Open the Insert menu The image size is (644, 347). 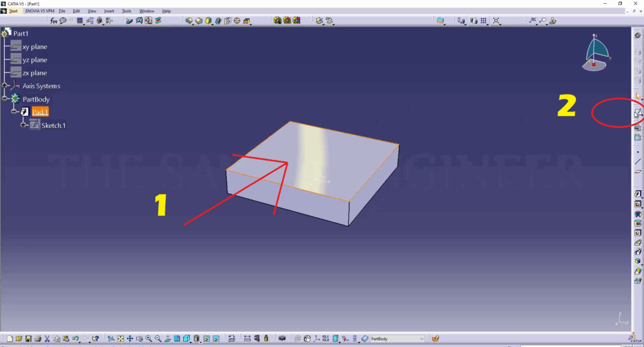tap(109, 11)
